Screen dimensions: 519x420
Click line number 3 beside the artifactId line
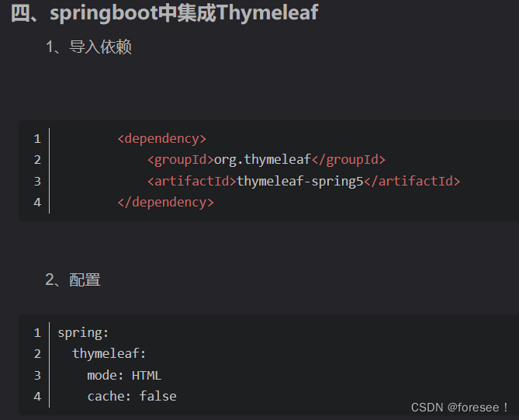(37, 181)
